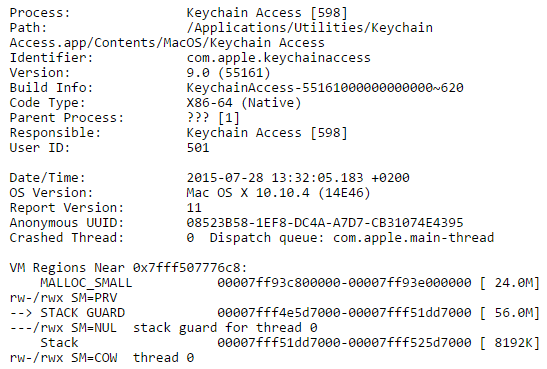Click the com.apple.main-thread dispatch queue text
547x369 pixels.
[413, 238]
